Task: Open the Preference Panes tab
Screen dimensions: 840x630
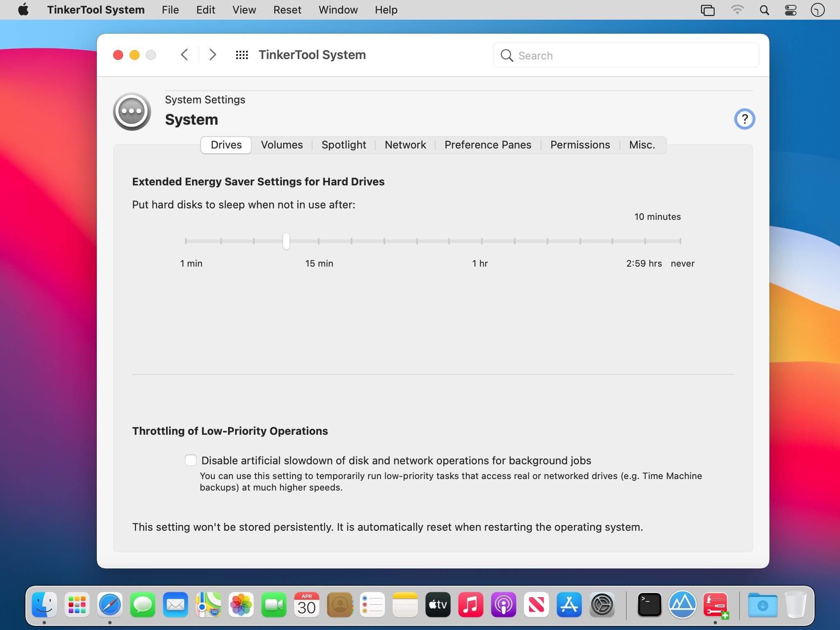Action: [x=488, y=145]
